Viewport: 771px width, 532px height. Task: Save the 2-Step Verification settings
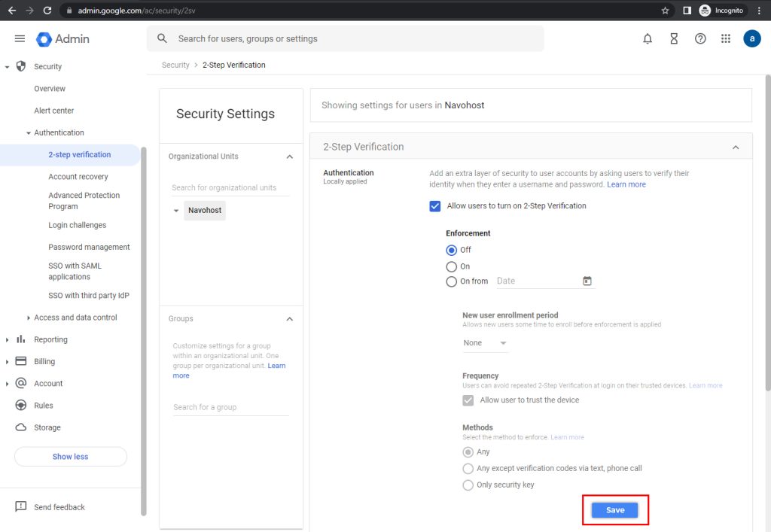pos(615,509)
